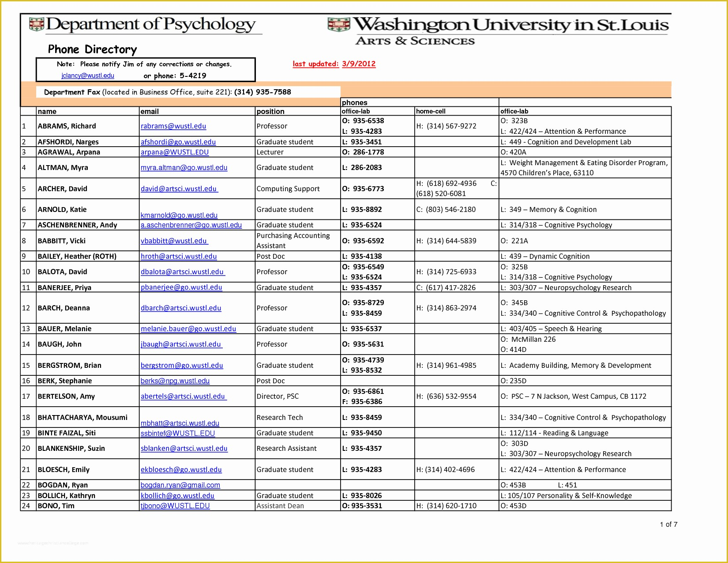Click the Department of Psychology shield logo

click(36, 24)
